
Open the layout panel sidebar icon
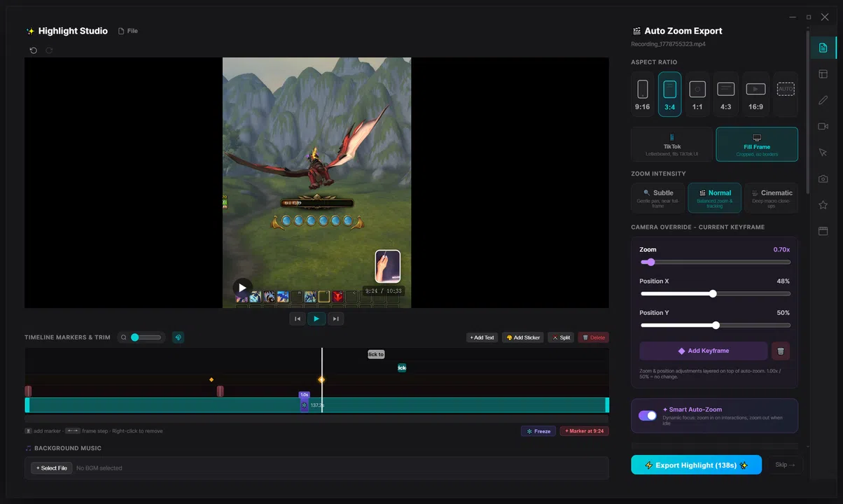[x=823, y=74]
